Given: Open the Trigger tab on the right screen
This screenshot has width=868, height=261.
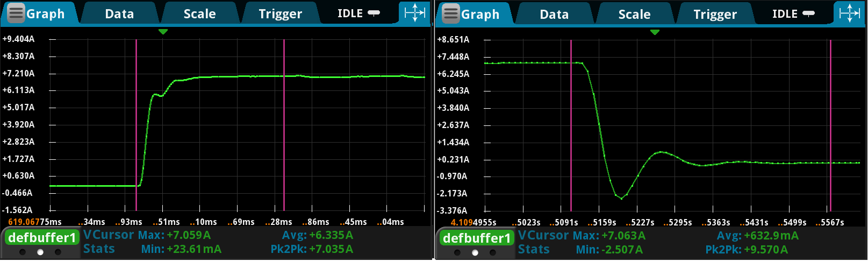Looking at the screenshot, I should point(715,15).
